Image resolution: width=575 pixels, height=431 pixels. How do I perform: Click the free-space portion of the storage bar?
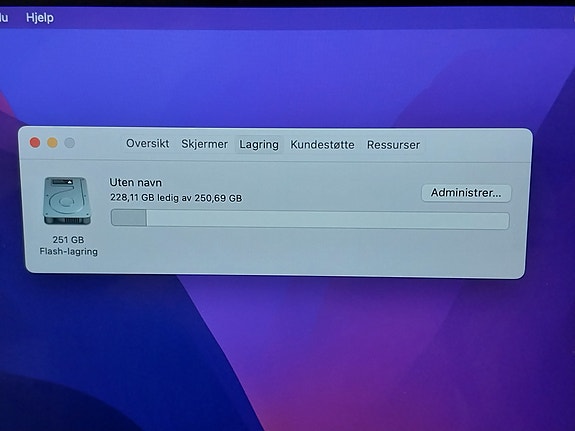(x=327, y=220)
